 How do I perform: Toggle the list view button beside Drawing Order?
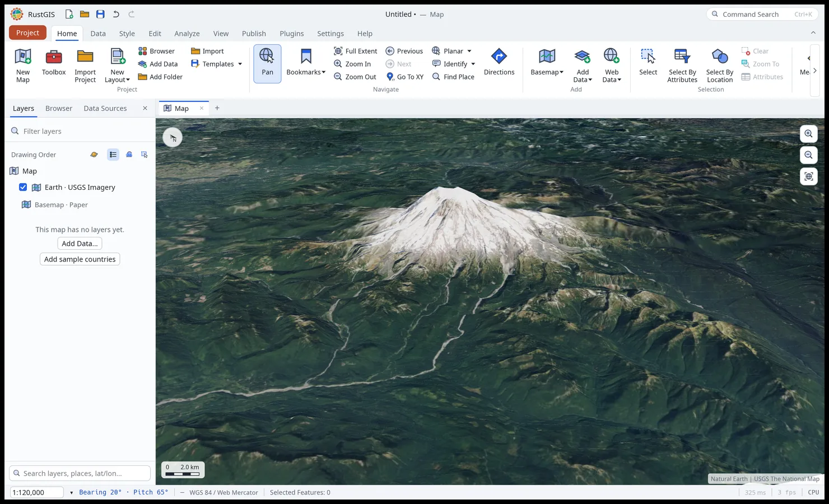pos(113,155)
